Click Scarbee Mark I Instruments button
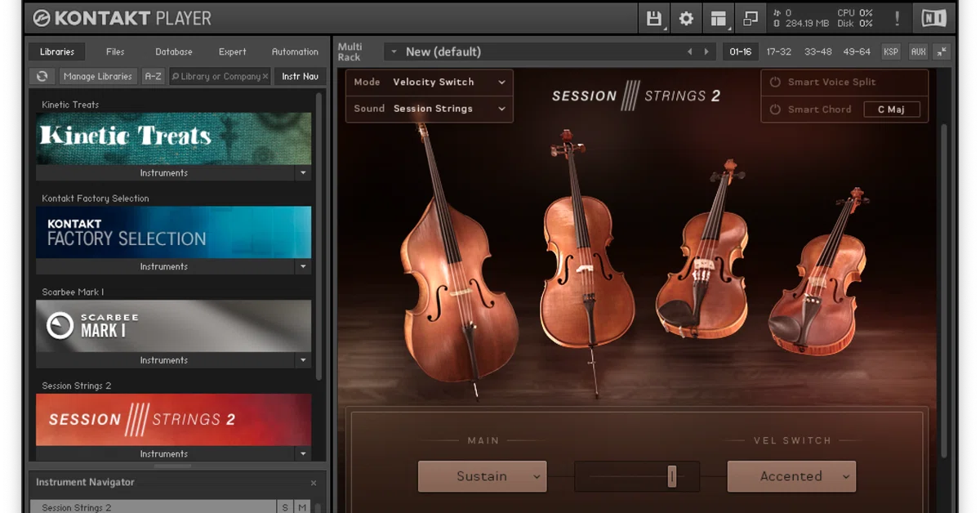 [x=164, y=360]
